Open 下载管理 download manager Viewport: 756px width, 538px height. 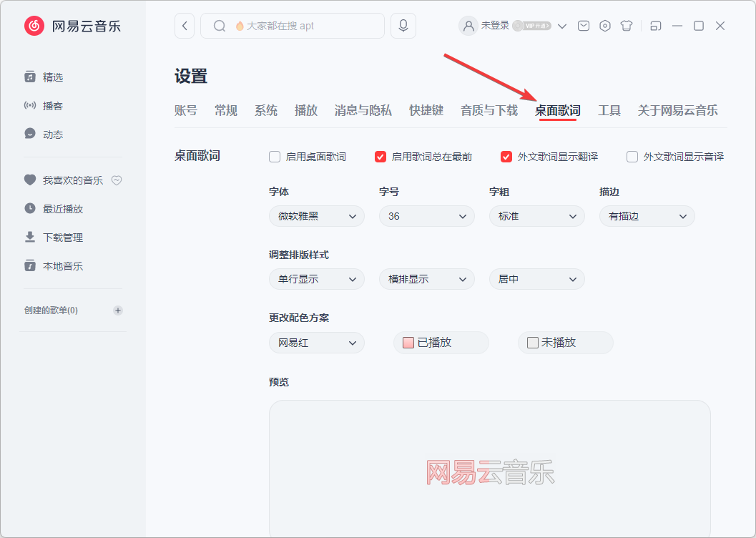(x=51, y=237)
